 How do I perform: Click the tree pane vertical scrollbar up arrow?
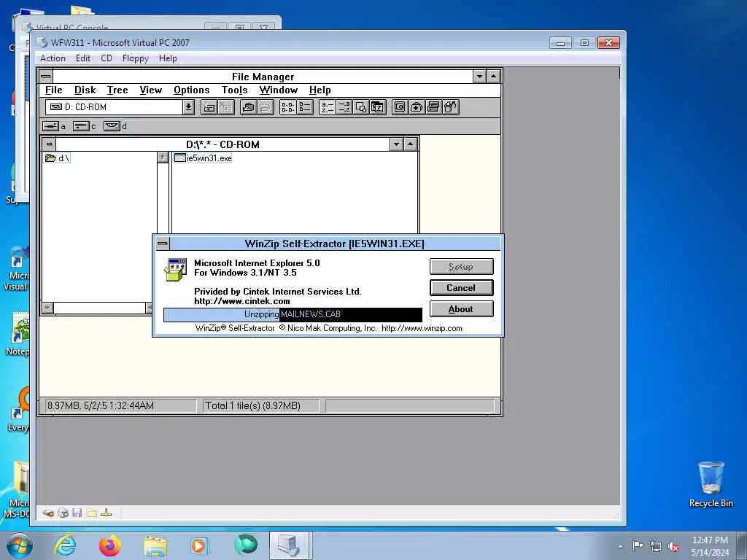pos(163,157)
